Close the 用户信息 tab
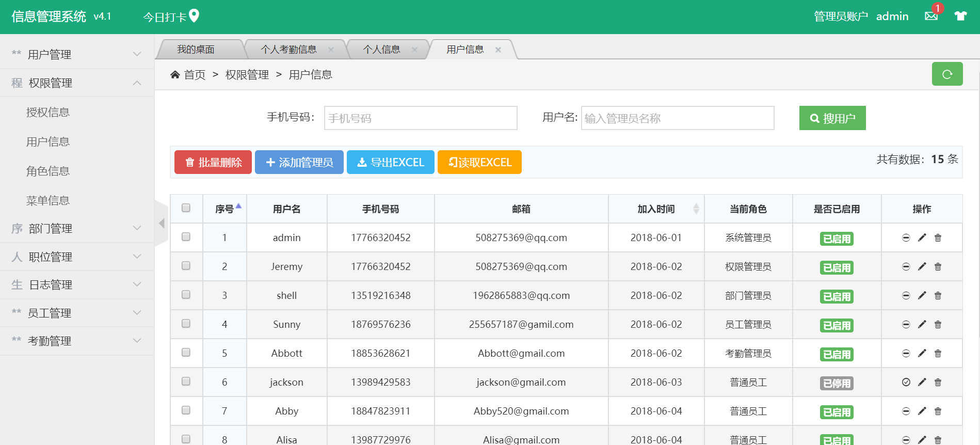 [x=498, y=50]
